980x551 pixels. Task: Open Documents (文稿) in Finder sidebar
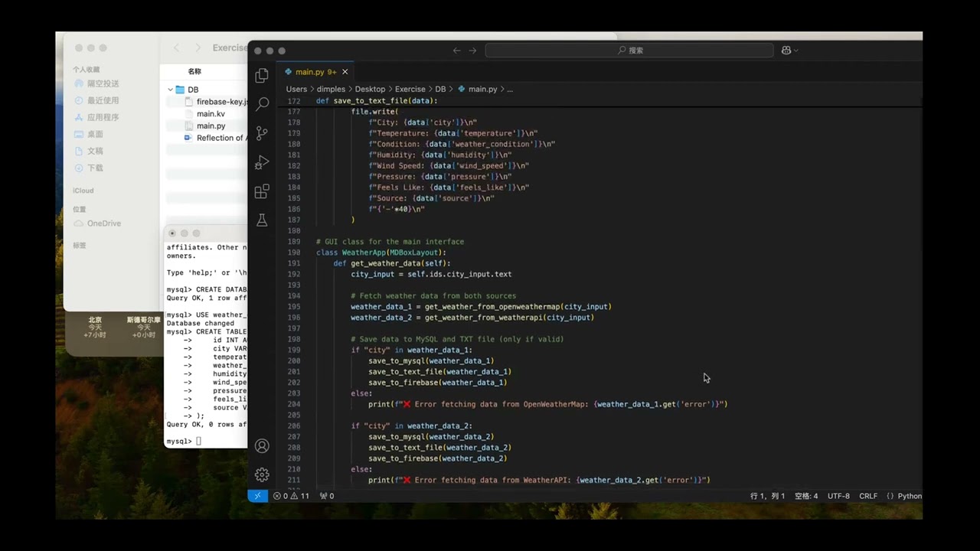tap(89, 151)
